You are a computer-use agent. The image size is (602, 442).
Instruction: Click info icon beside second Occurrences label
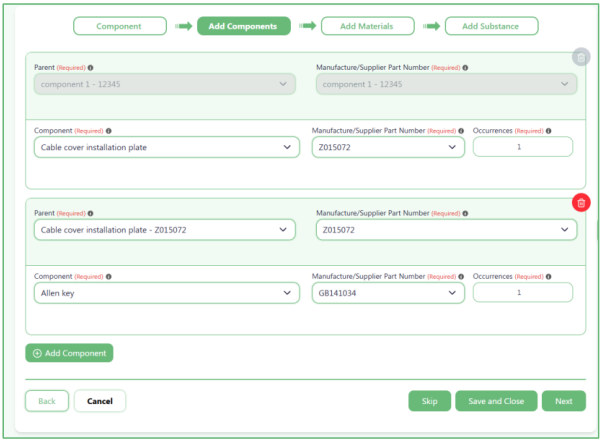coord(549,276)
